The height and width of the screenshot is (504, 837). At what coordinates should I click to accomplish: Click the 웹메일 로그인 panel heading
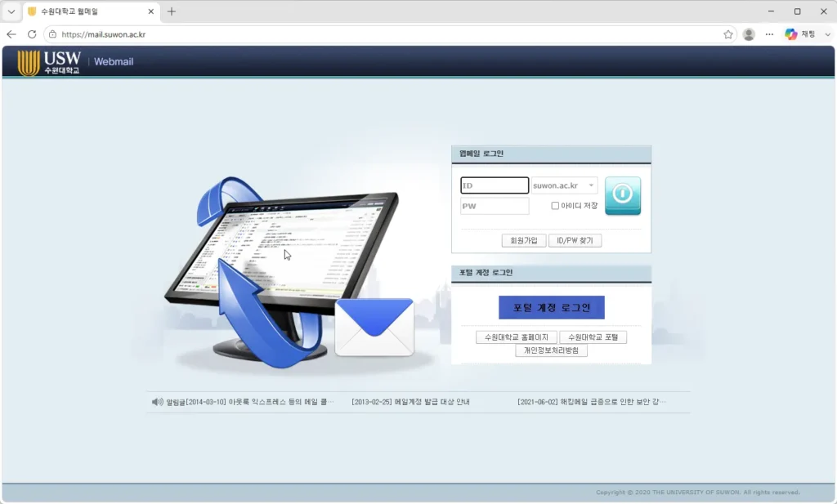(481, 153)
